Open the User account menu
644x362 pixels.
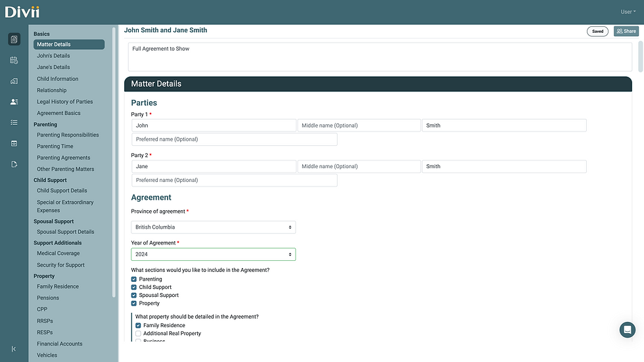(628, 12)
